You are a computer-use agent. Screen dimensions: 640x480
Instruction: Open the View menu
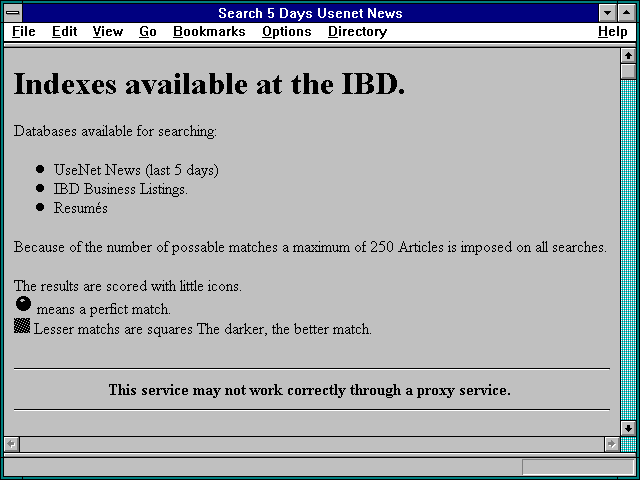pyautogui.click(x=108, y=32)
